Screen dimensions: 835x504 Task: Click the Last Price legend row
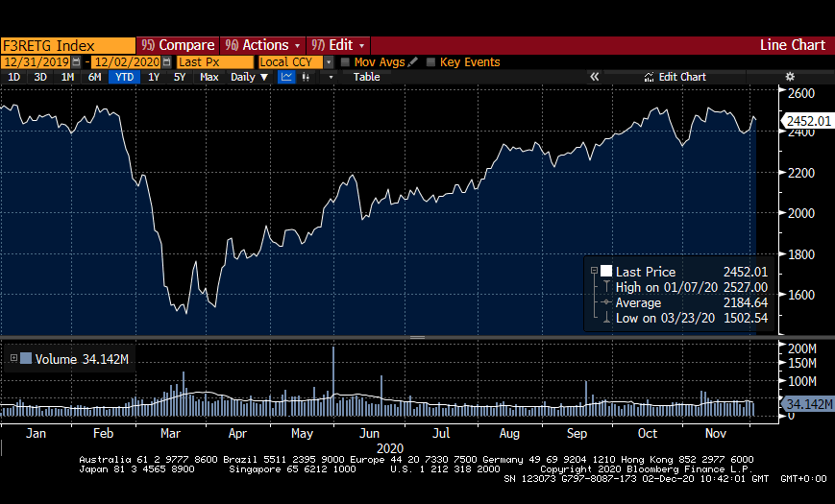point(691,272)
